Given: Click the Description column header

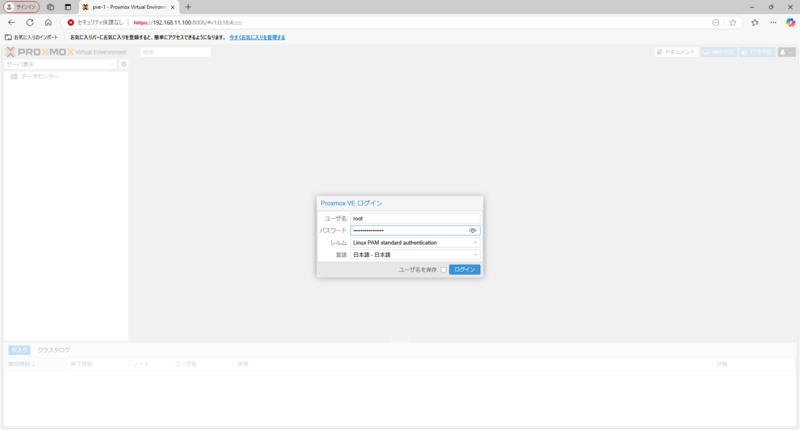Looking at the screenshot, I should click(x=472, y=364).
